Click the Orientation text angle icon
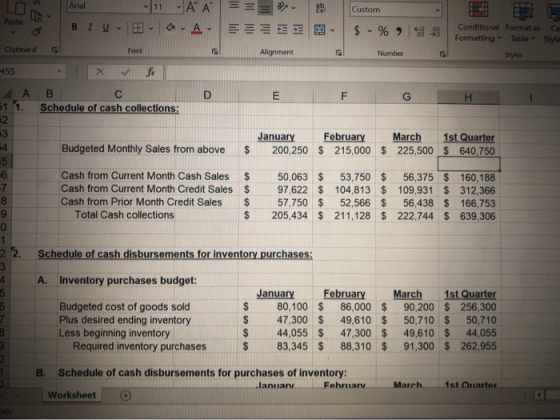560x420 pixels. pyautogui.click(x=282, y=6)
